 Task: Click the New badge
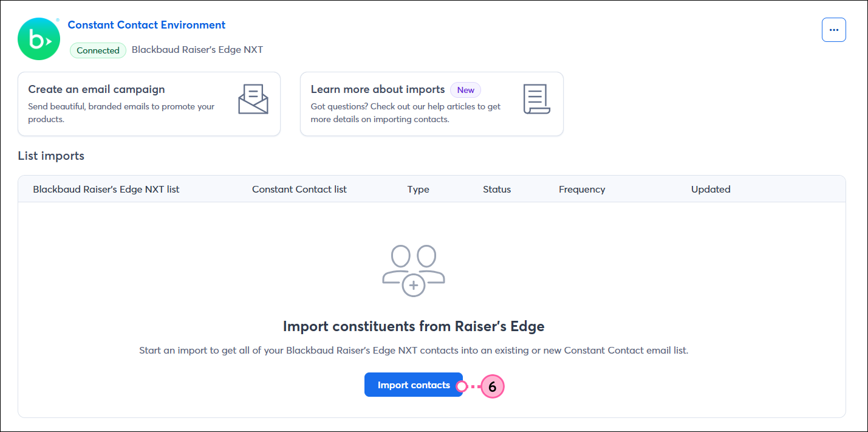click(465, 90)
